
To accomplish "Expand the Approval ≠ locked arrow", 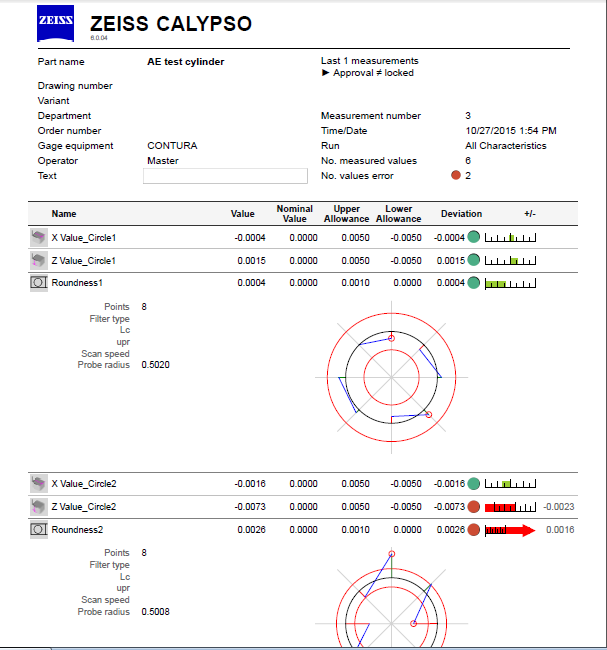I will point(325,73).
